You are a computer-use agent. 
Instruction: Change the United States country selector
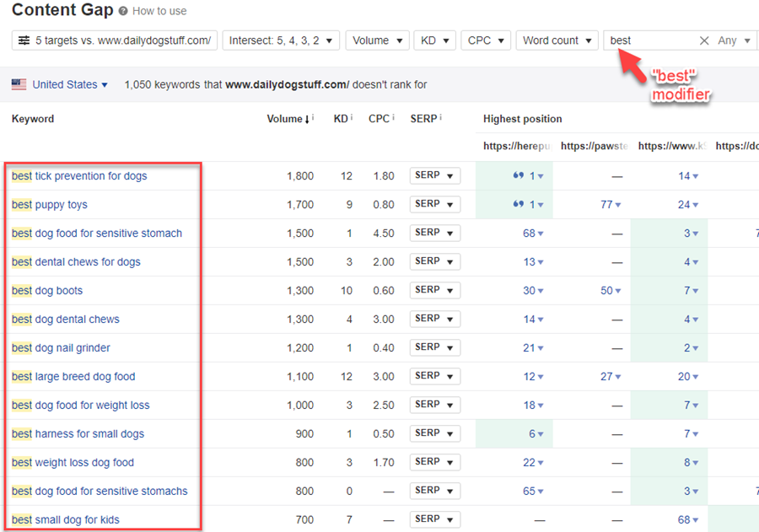[x=70, y=84]
